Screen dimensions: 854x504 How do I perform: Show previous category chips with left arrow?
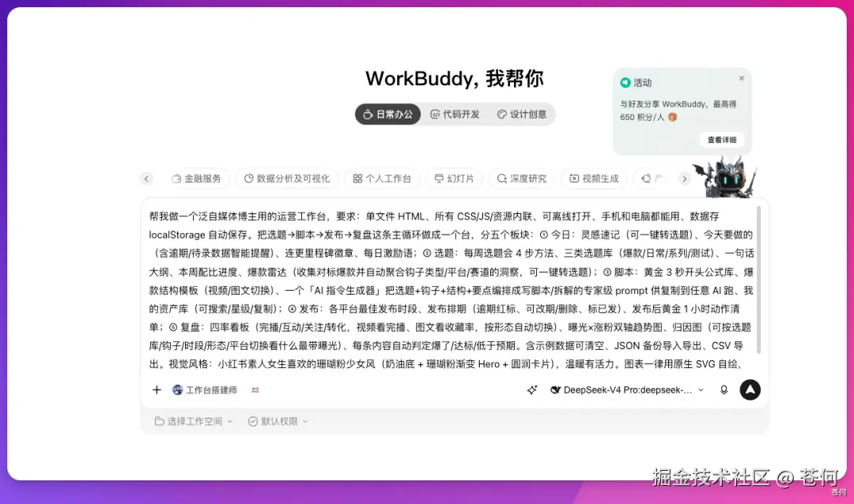coord(146,179)
